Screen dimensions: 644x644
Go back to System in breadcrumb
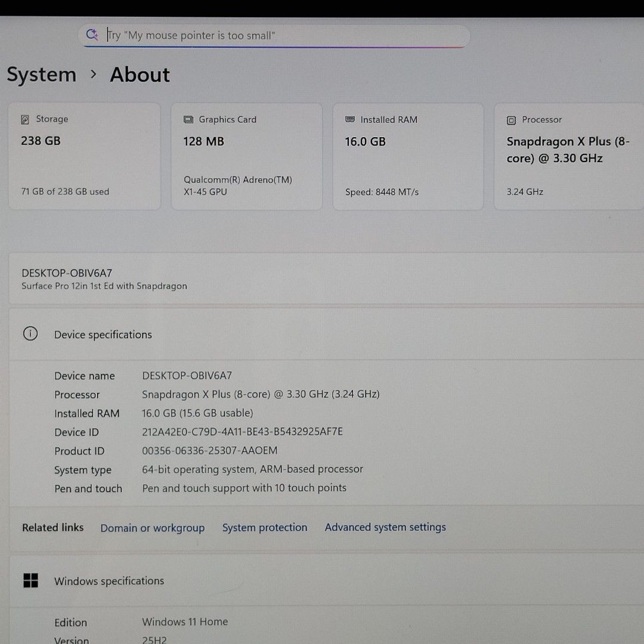(42, 75)
